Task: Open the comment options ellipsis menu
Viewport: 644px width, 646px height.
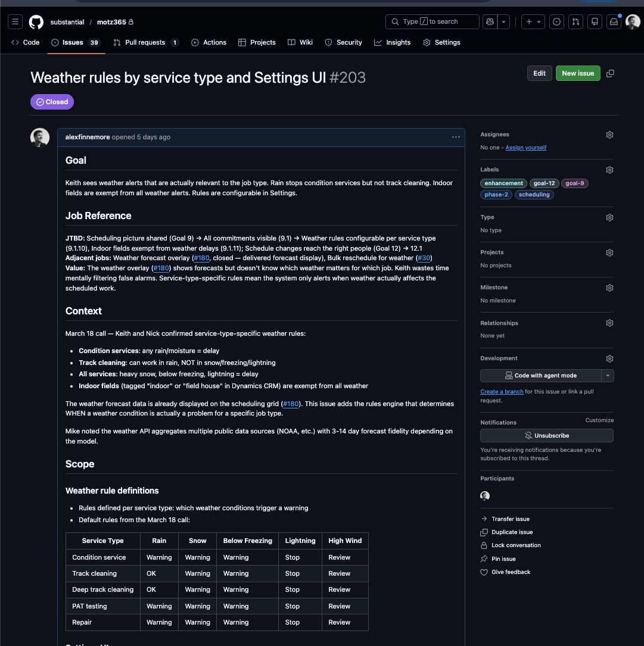Action: click(x=456, y=137)
